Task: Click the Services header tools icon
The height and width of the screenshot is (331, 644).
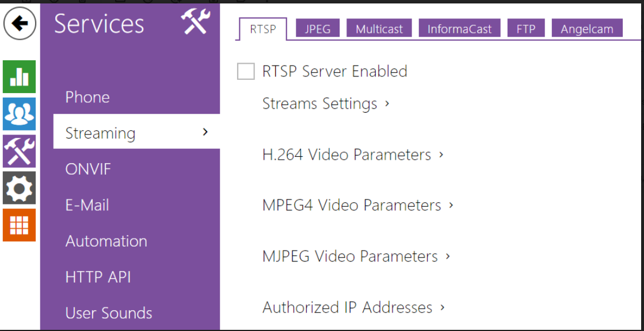Action: click(x=196, y=23)
